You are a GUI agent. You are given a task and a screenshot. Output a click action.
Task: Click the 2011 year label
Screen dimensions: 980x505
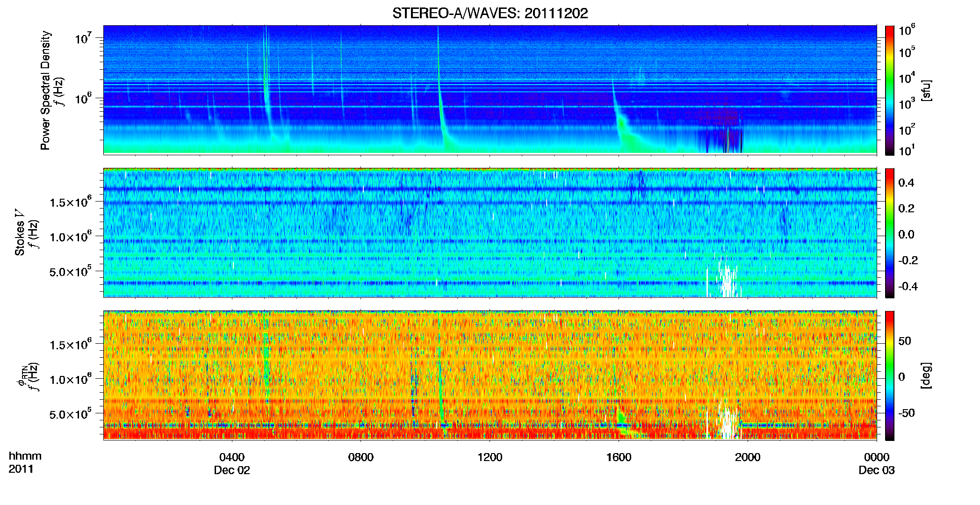(21, 469)
